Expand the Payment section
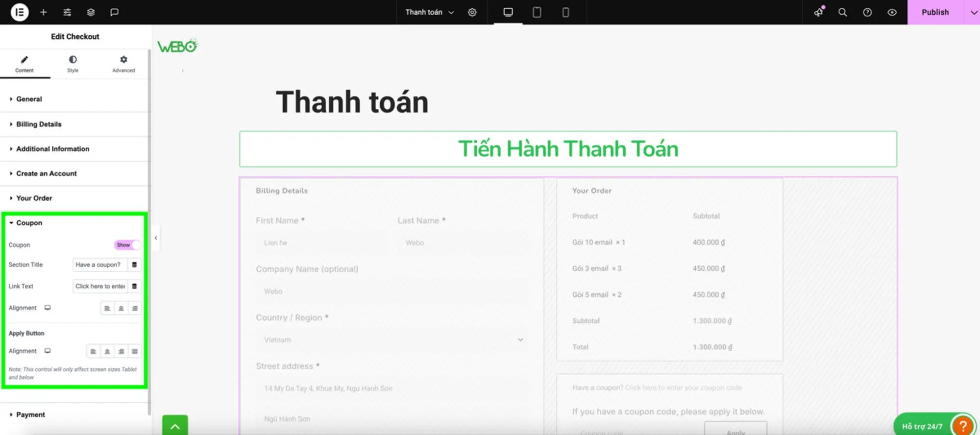 [74, 414]
